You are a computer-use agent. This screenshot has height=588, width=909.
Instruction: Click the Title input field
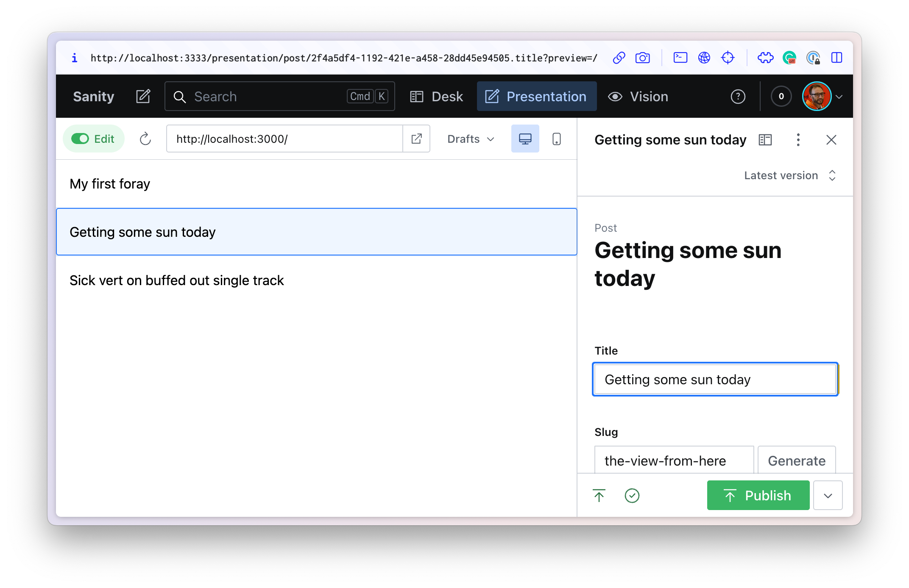coord(715,379)
